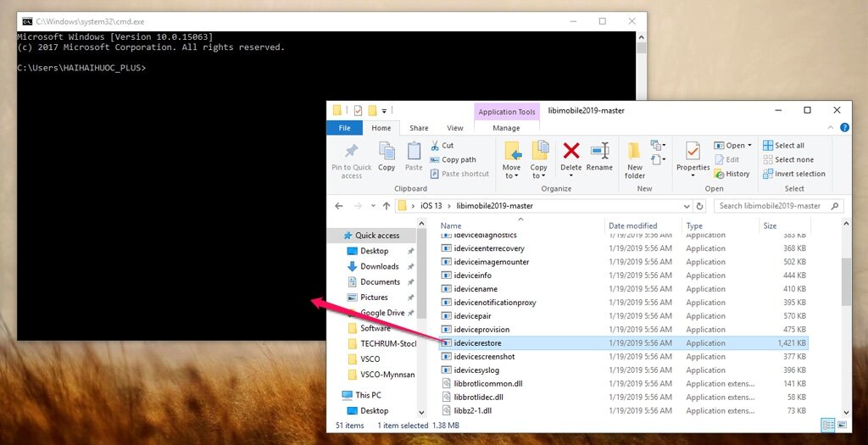Collapse the ribbon with the chevron arrow
The image size is (868, 445).
tap(831, 127)
